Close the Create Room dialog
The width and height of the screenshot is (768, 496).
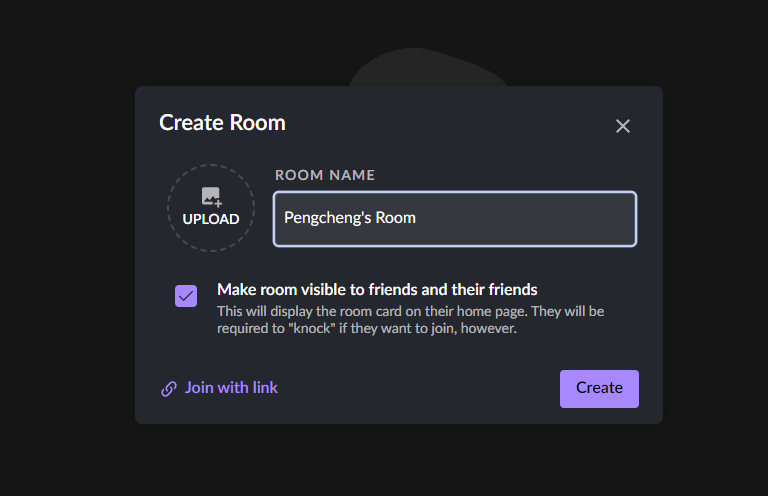pos(623,126)
